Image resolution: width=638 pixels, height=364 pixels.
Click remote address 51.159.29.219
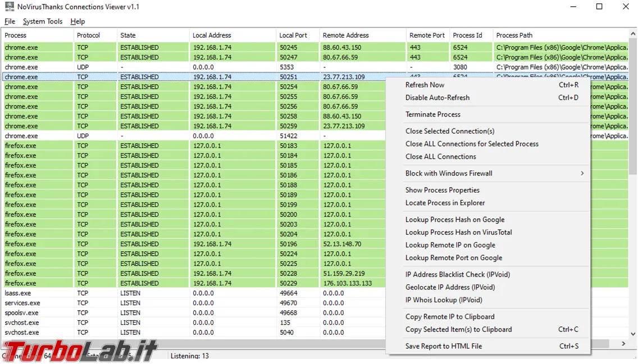point(344,273)
